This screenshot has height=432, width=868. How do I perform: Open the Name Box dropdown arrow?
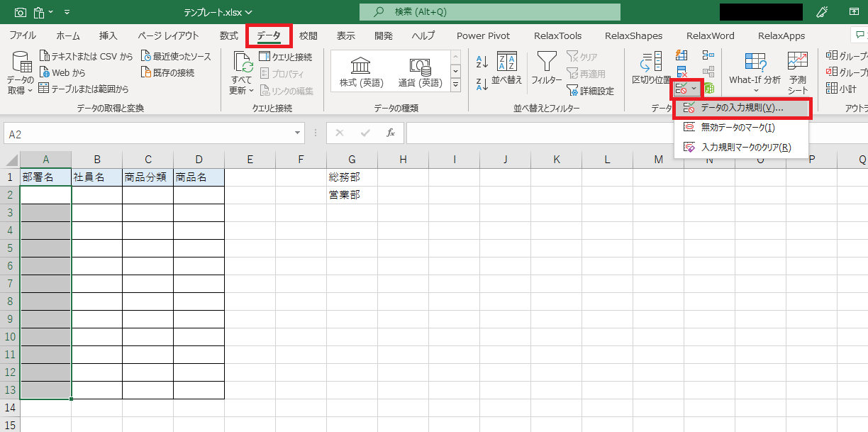(299, 133)
